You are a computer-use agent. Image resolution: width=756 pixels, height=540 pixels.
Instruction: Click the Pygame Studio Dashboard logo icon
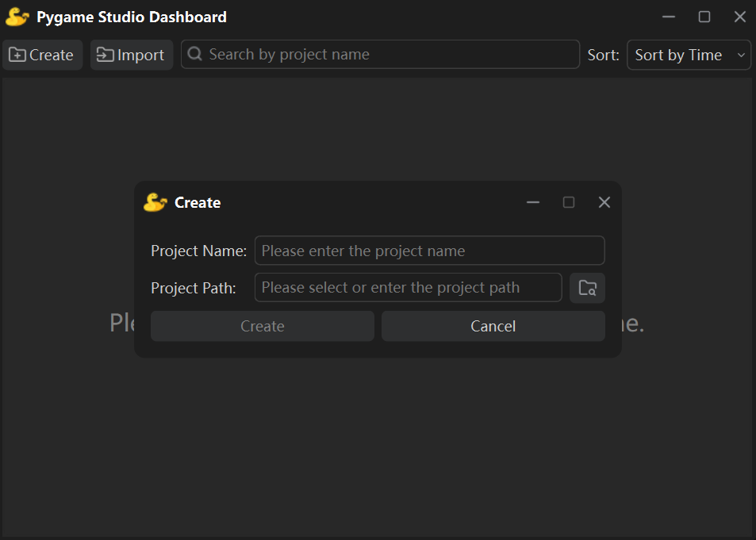17,17
